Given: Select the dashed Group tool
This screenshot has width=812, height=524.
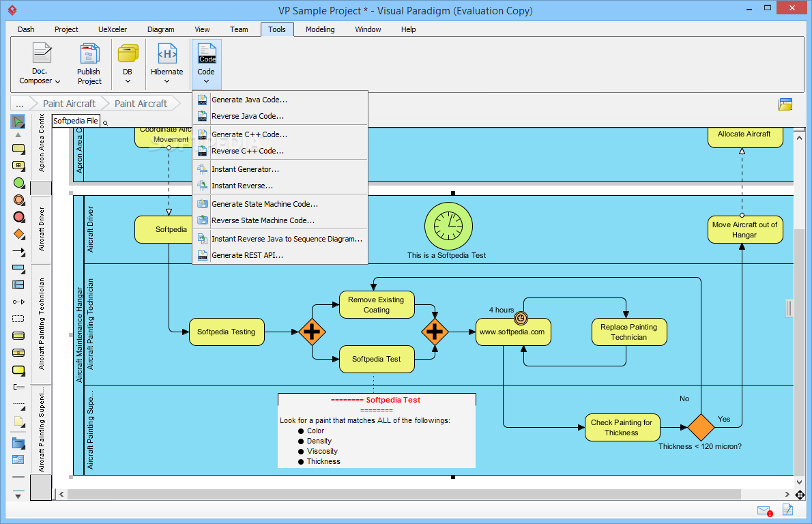Looking at the screenshot, I should pyautogui.click(x=18, y=319).
